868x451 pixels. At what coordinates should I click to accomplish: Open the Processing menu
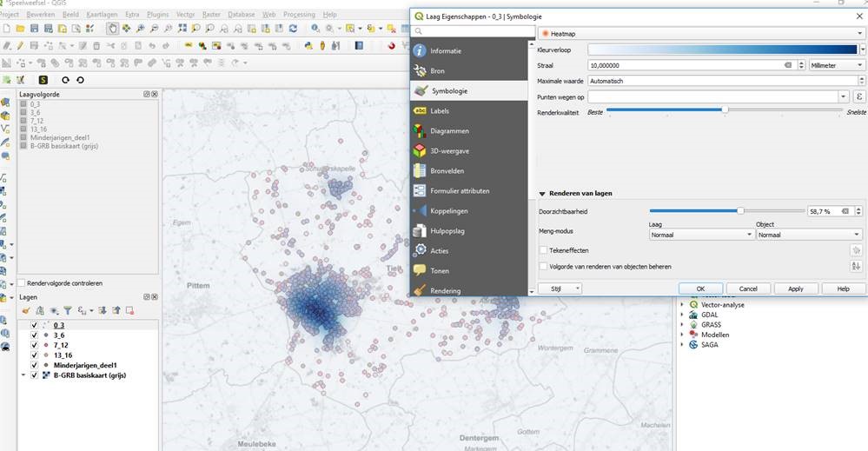click(x=299, y=15)
